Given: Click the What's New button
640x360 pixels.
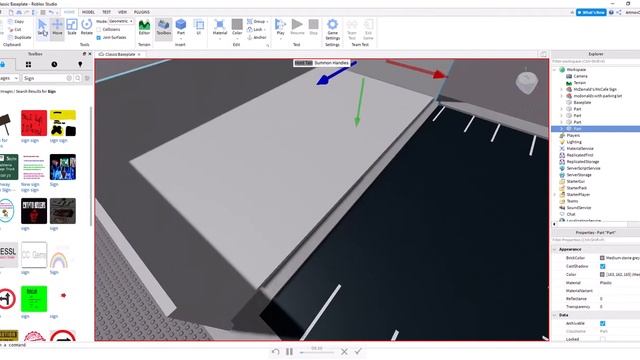Looking at the screenshot, I should tap(591, 13).
